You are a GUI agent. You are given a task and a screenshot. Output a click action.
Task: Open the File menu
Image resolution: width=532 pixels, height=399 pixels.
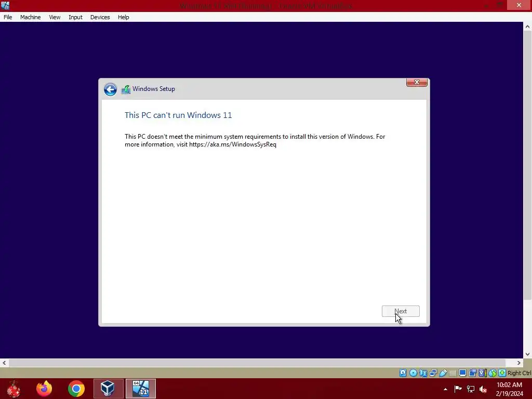click(8, 17)
